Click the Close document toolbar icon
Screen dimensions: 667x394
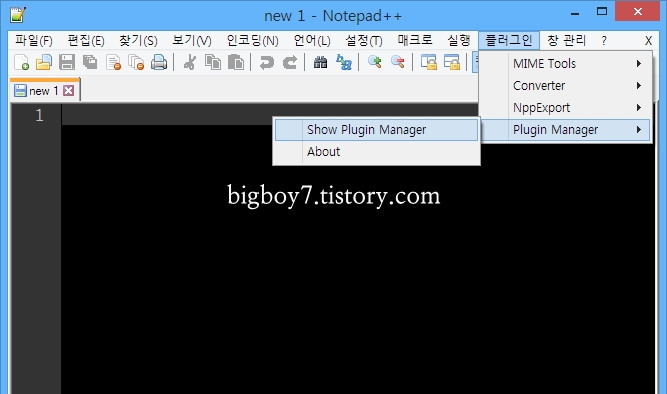point(113,62)
